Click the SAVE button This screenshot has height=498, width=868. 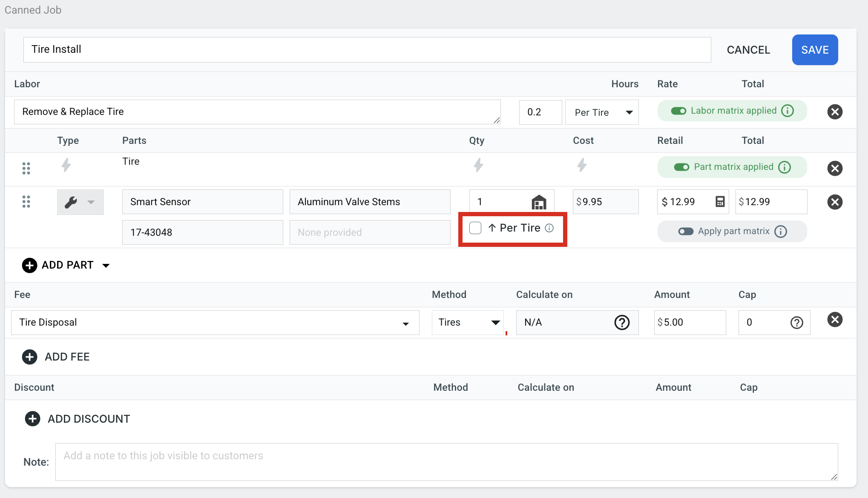[815, 50]
